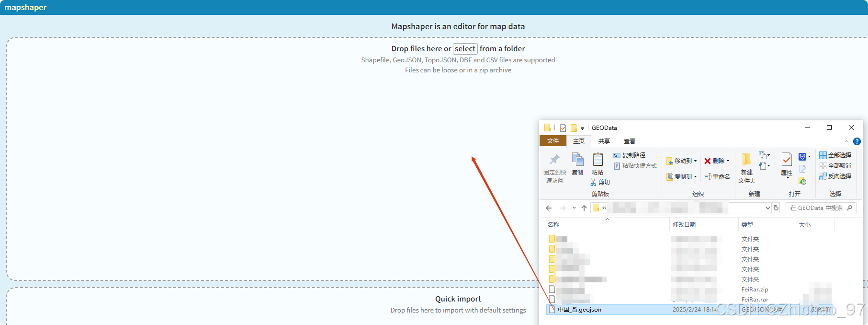Click New folder (新建文件夹) icon

pos(746,160)
